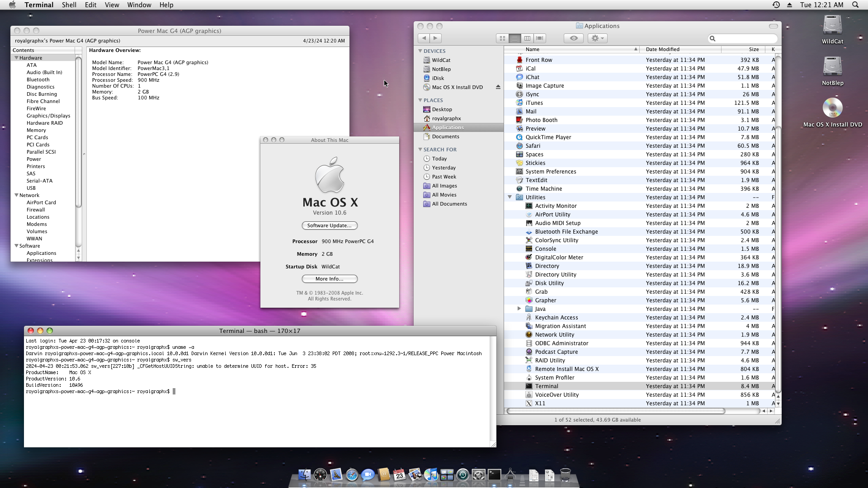Go forward in Finder window
The width and height of the screenshot is (868, 488).
tap(435, 38)
